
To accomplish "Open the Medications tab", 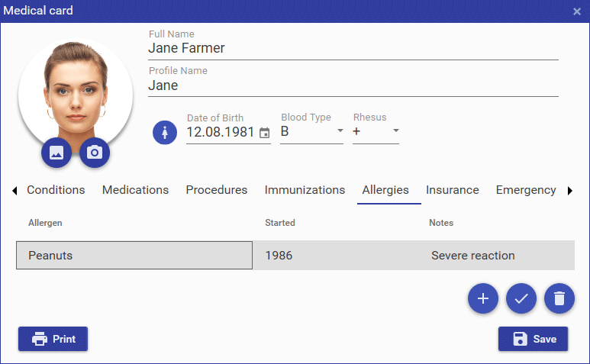I will point(135,190).
